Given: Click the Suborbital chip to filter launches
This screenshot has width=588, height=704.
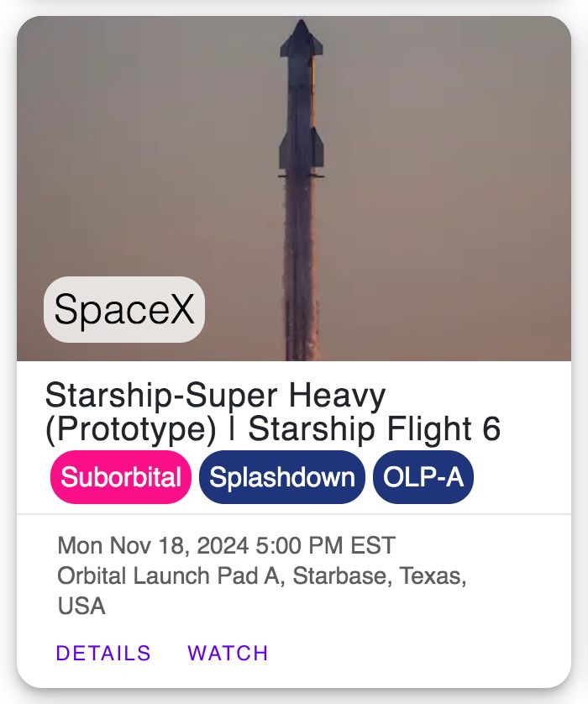Looking at the screenshot, I should click(x=118, y=476).
